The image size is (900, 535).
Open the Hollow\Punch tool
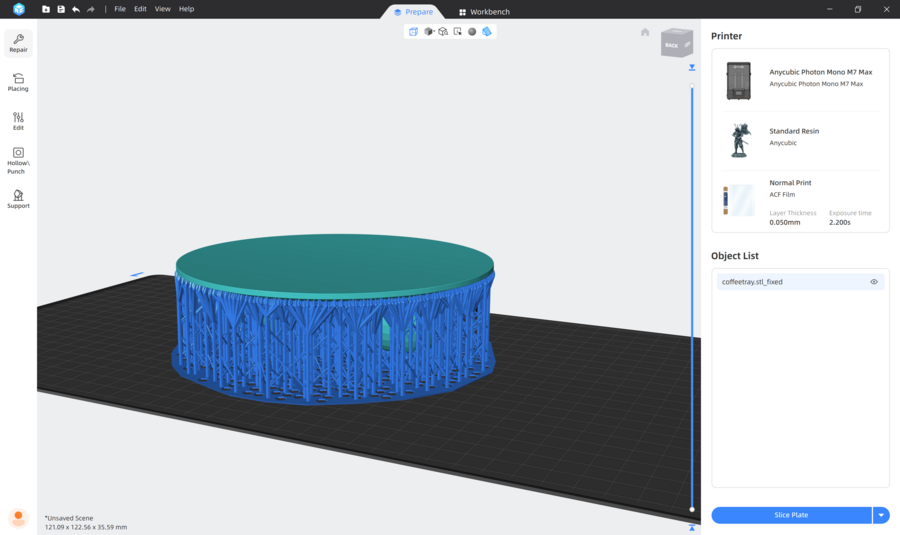tap(18, 160)
